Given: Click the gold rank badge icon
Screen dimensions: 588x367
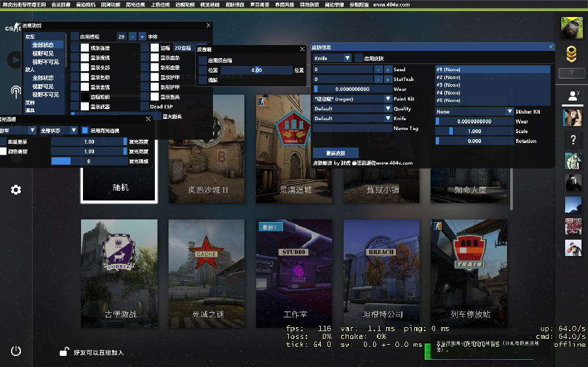Looking at the screenshot, I should 571,55.
